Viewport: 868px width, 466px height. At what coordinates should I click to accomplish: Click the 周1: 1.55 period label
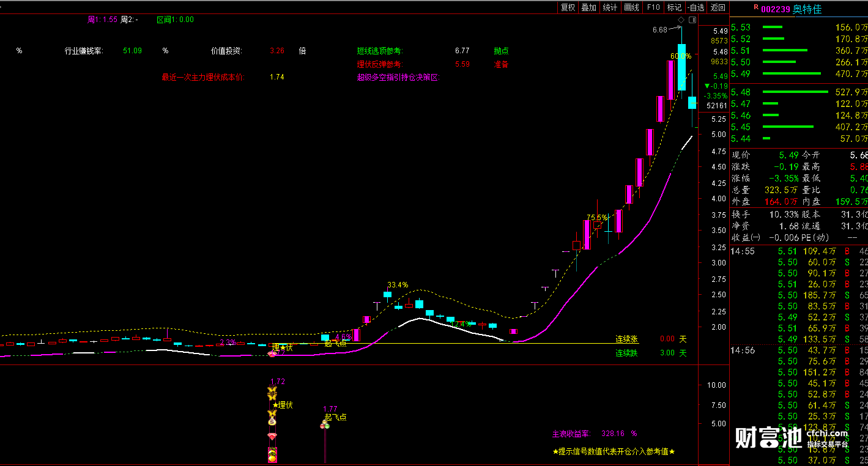point(102,20)
